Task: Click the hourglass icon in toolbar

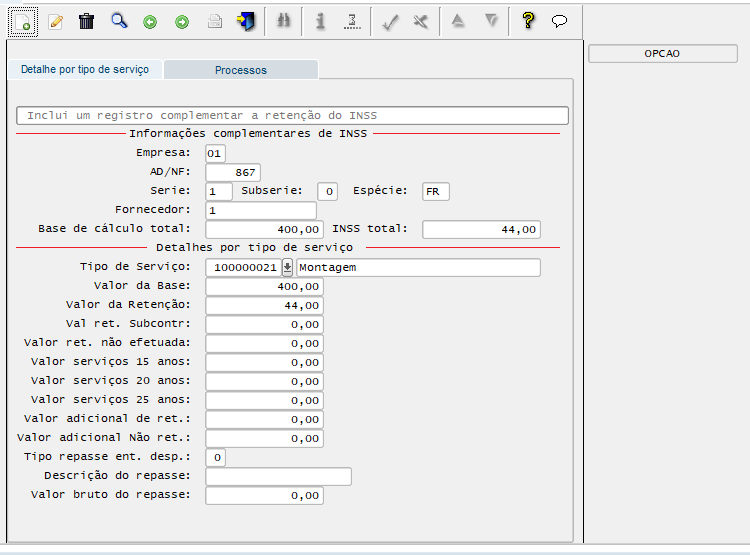Action: [x=352, y=21]
